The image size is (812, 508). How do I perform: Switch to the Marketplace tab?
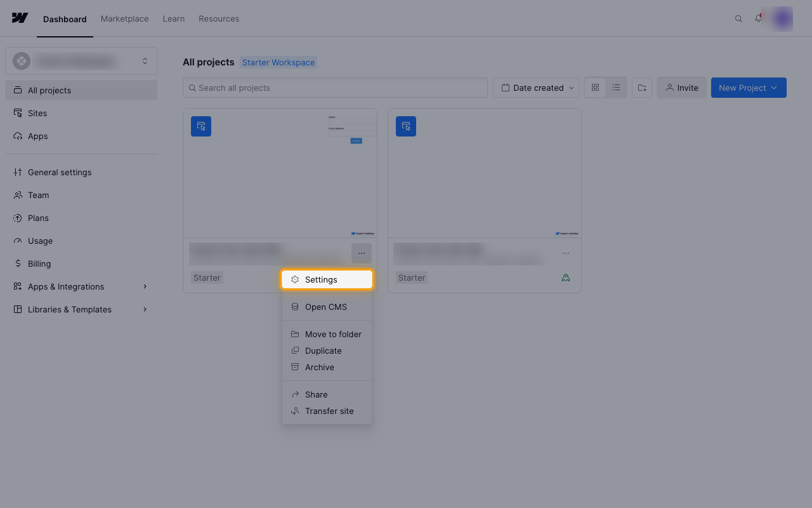pos(124,18)
